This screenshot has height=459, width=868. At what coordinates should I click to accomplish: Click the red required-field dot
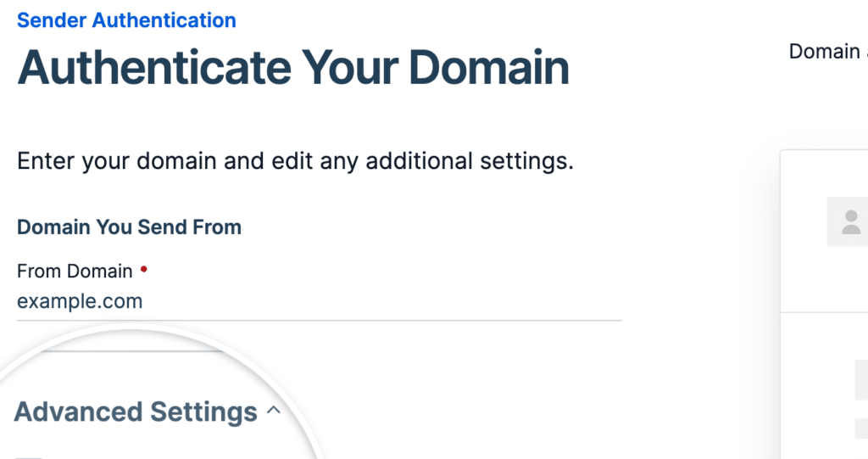(x=143, y=270)
